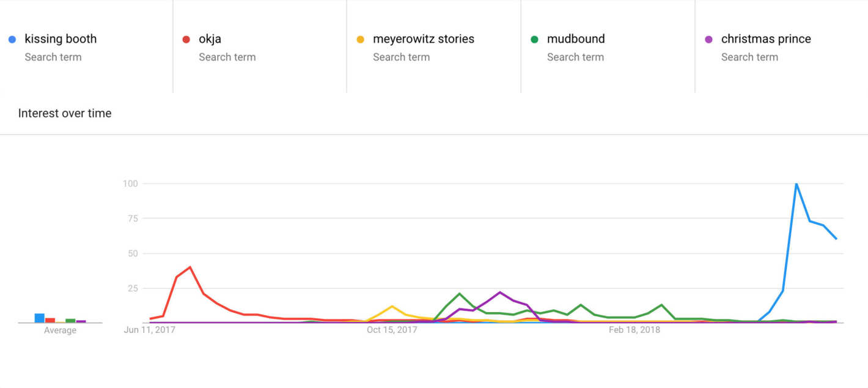Click the kissing booth peak at 100
Screen dimensions: 868x388
pos(796,184)
